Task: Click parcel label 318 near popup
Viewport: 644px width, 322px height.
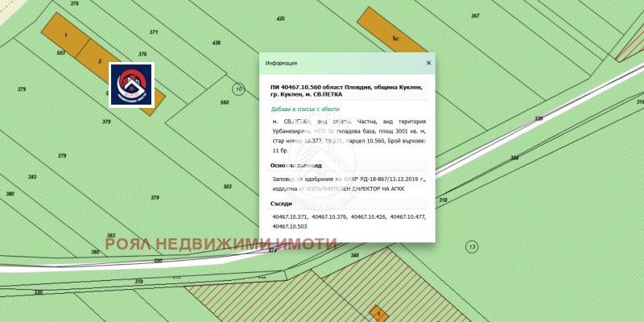Action: click(443, 200)
